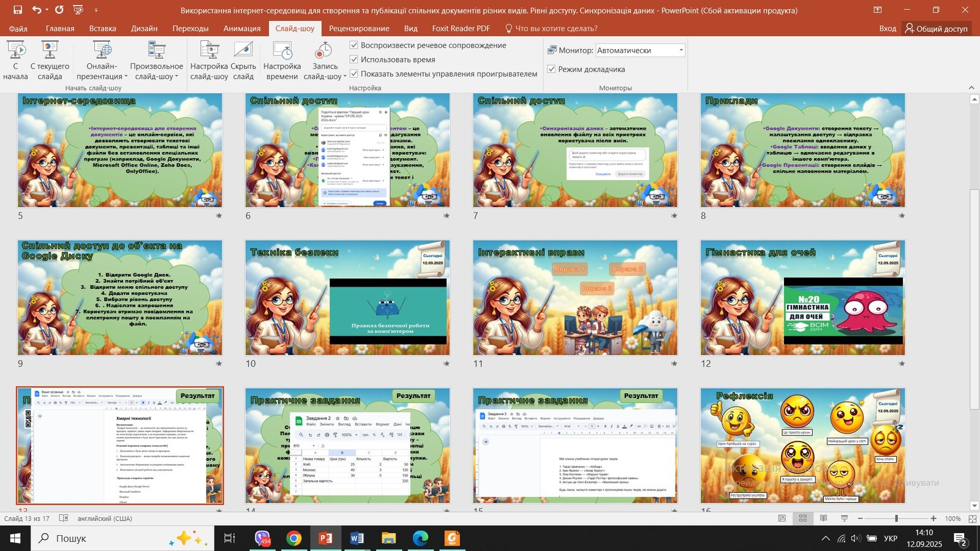Image resolution: width=980 pixels, height=551 pixels.
Task: Disable Presenter View checkbox
Action: click(551, 69)
